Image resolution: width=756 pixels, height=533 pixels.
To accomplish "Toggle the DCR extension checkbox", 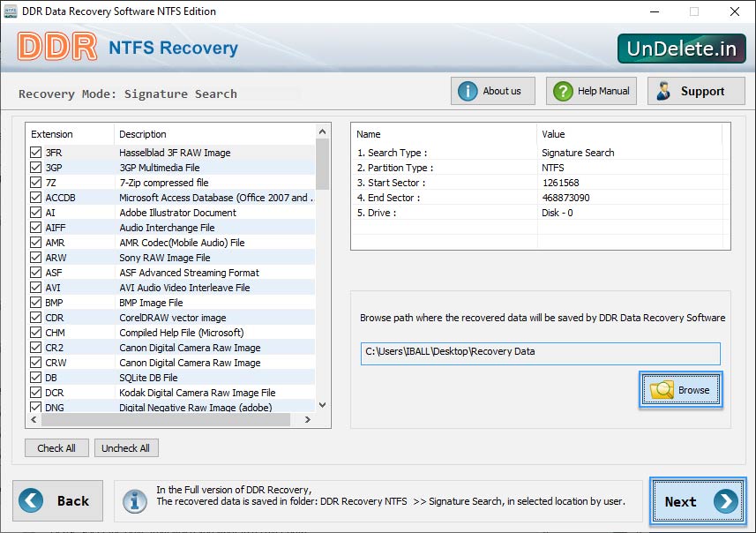I will (x=35, y=392).
